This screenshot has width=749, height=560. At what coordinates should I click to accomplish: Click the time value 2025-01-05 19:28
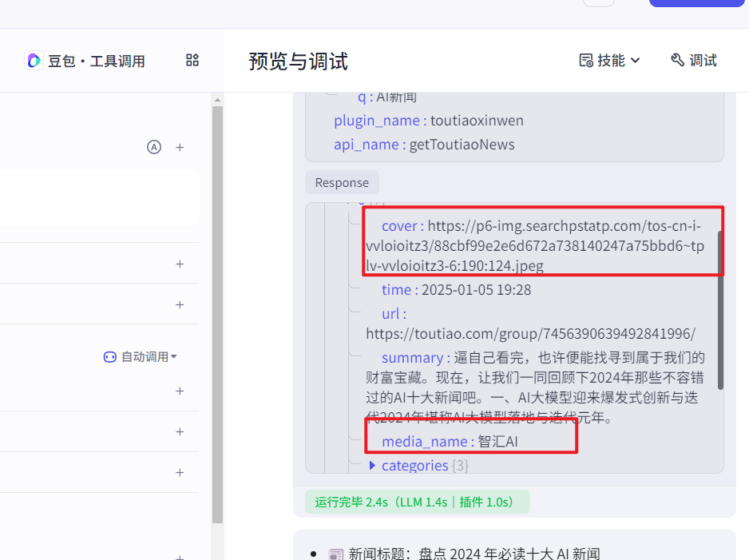pyautogui.click(x=476, y=290)
